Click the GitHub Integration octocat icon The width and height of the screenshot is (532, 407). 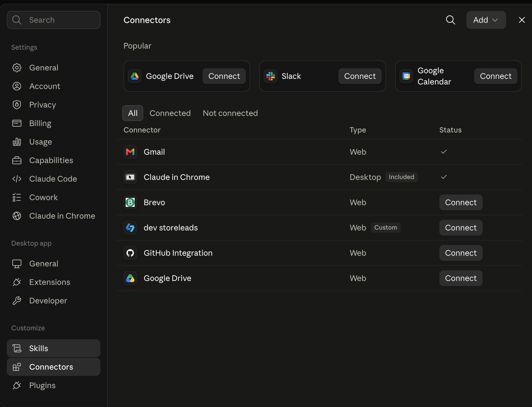coord(130,253)
